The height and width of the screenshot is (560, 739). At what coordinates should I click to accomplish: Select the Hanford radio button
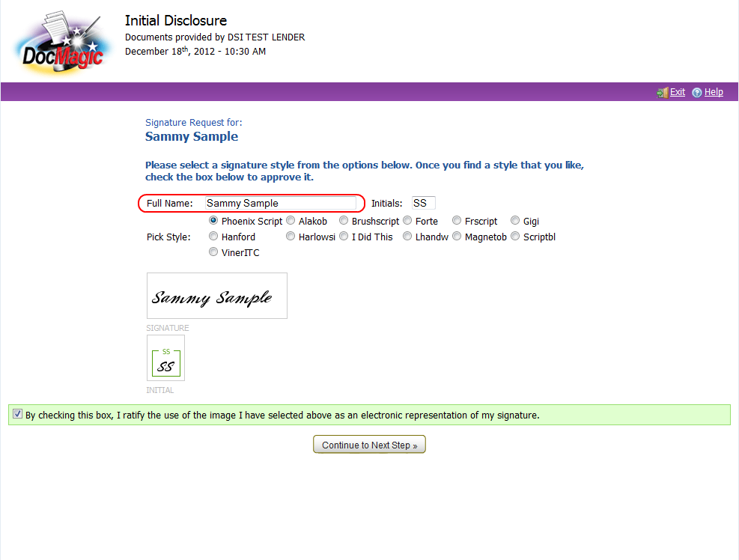[x=214, y=237]
